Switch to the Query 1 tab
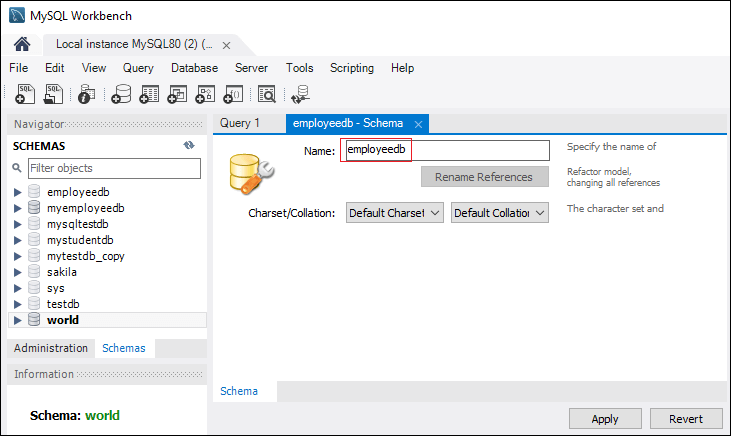Image resolution: width=731 pixels, height=436 pixels. pos(240,123)
